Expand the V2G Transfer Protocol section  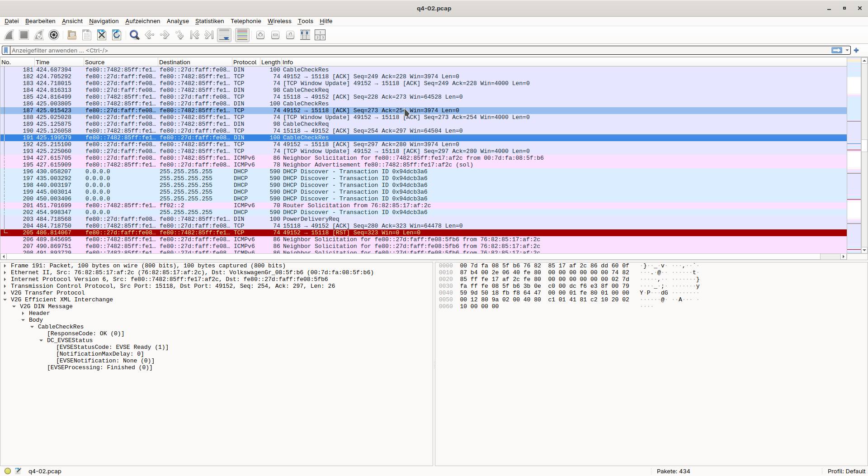(5, 293)
